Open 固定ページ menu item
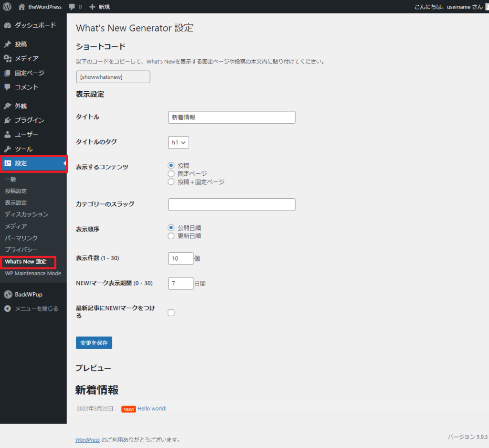This screenshot has width=489, height=448. click(x=33, y=73)
